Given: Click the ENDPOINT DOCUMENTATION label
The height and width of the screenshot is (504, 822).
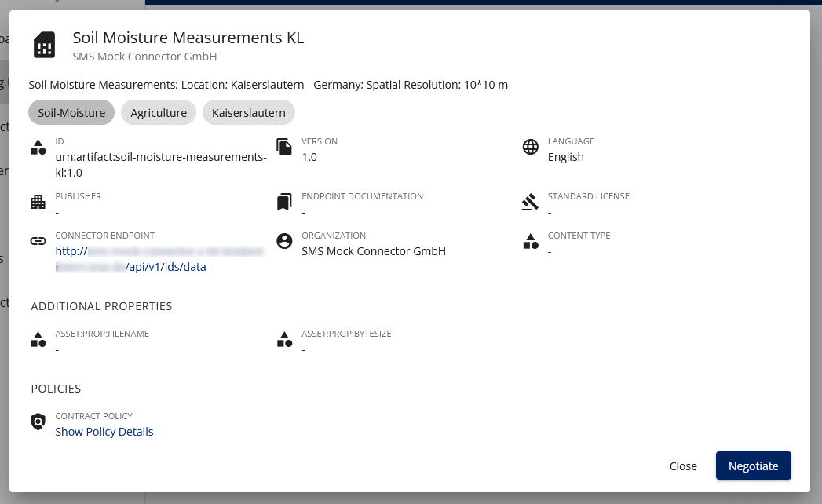Looking at the screenshot, I should 362,196.
